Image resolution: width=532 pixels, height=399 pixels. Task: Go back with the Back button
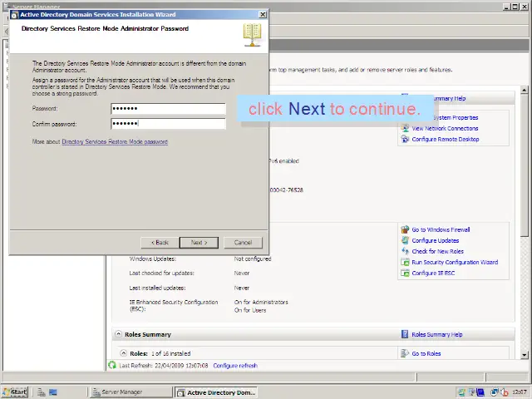click(160, 243)
